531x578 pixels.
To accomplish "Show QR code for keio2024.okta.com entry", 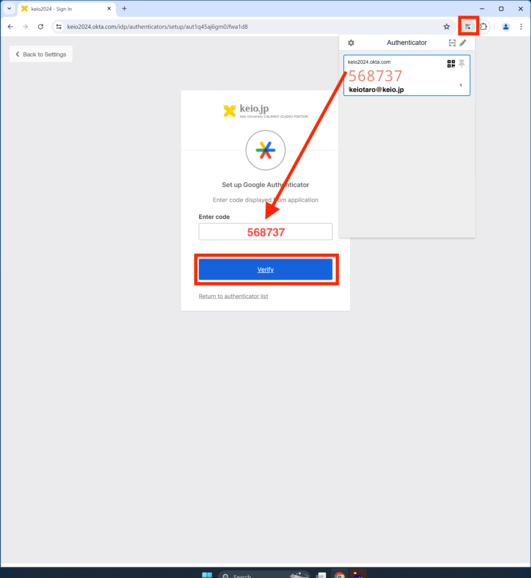I will 451,64.
